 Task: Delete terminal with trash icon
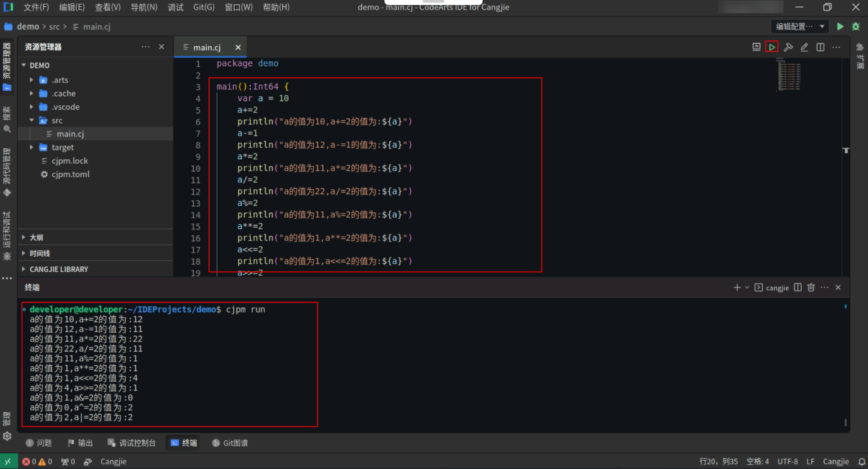[811, 288]
